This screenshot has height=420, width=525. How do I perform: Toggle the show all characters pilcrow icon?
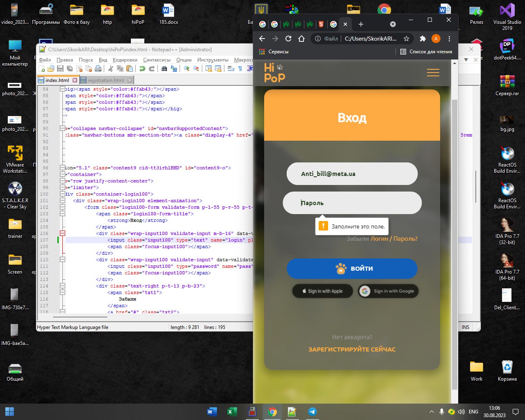[240, 68]
